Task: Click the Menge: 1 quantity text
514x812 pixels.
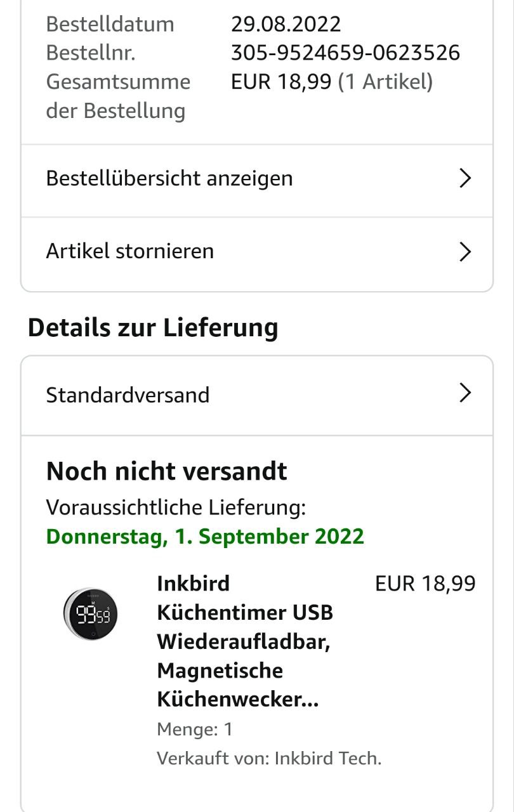Action: [195, 730]
